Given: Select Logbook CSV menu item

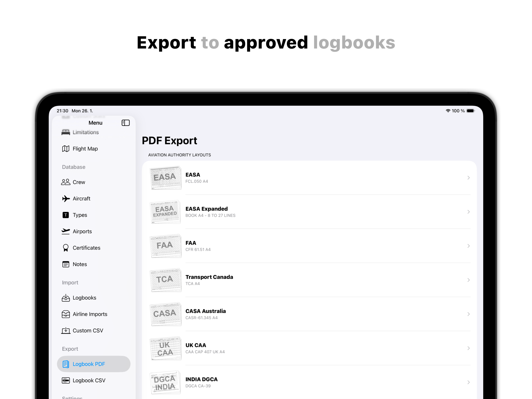Looking at the screenshot, I should [89, 380].
